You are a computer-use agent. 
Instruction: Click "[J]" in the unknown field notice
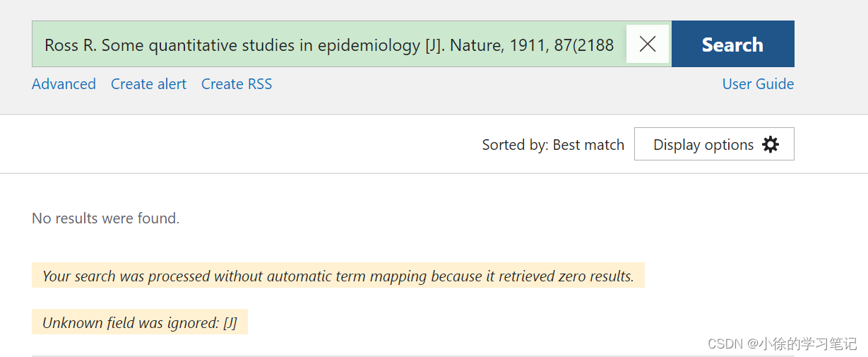pyautogui.click(x=230, y=323)
